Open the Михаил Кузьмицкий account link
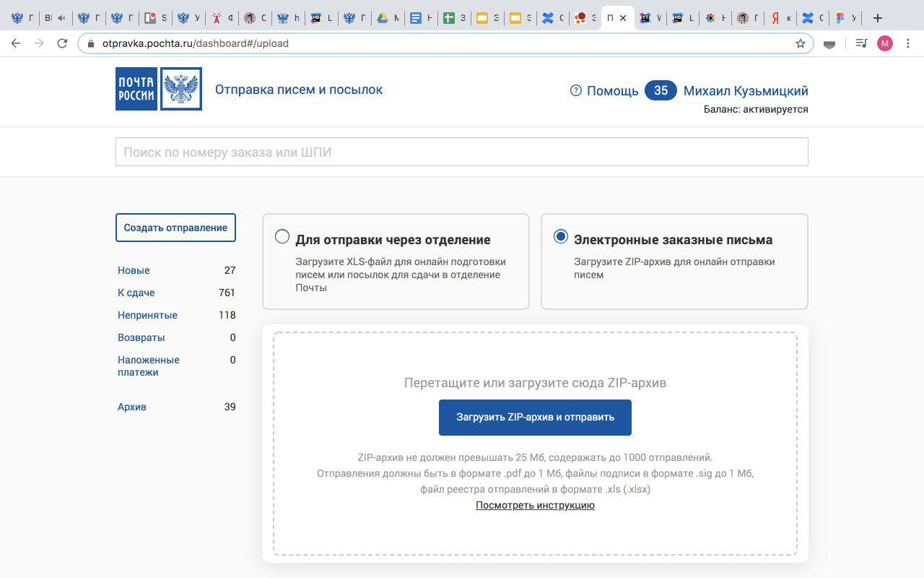Screen dimensions: 924x578 [x=746, y=91]
